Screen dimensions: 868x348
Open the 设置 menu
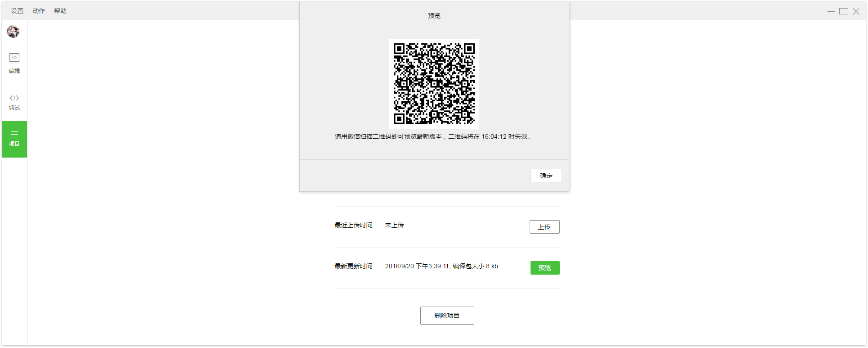click(x=17, y=11)
